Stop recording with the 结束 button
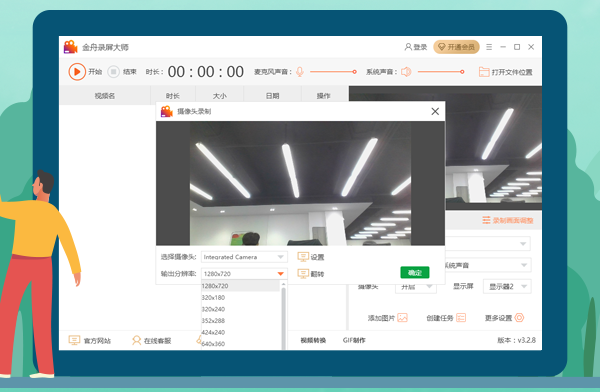 tap(113, 72)
